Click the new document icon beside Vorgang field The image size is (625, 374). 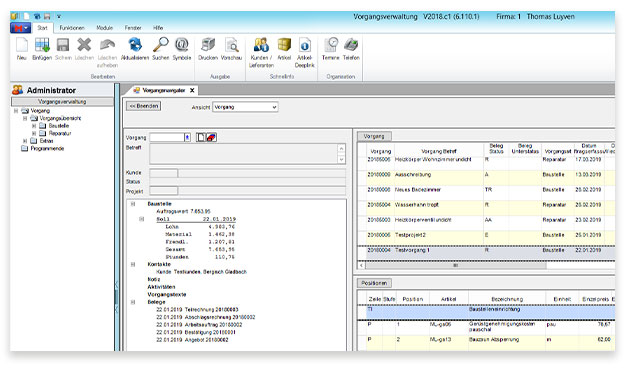[x=201, y=138]
